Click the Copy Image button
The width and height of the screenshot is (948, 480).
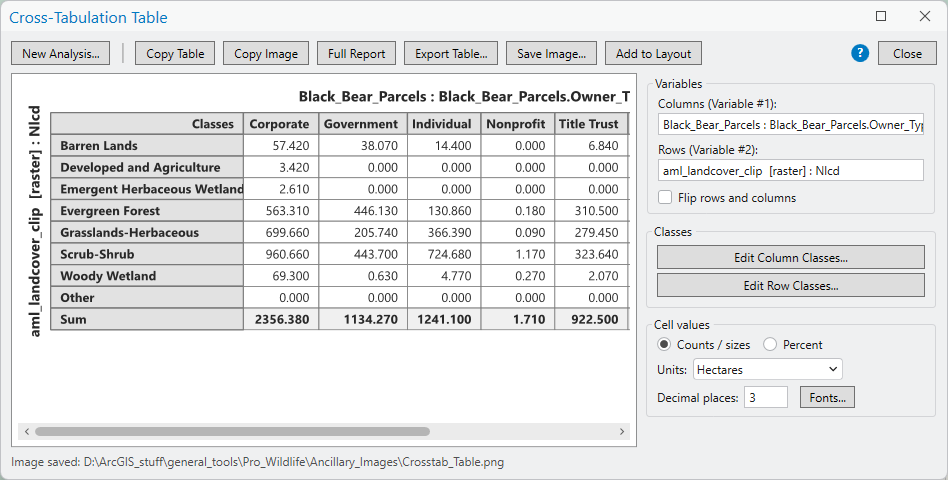tap(266, 53)
